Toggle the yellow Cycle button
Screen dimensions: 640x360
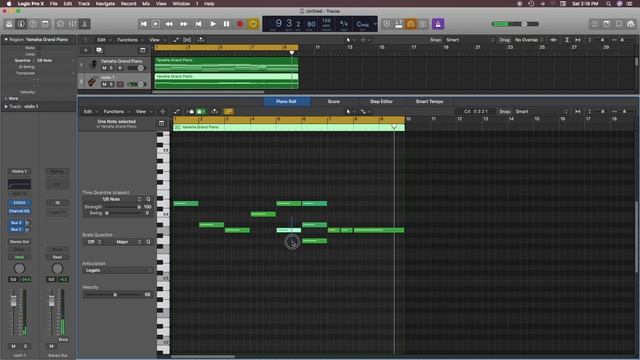pyautogui.click(x=253, y=24)
